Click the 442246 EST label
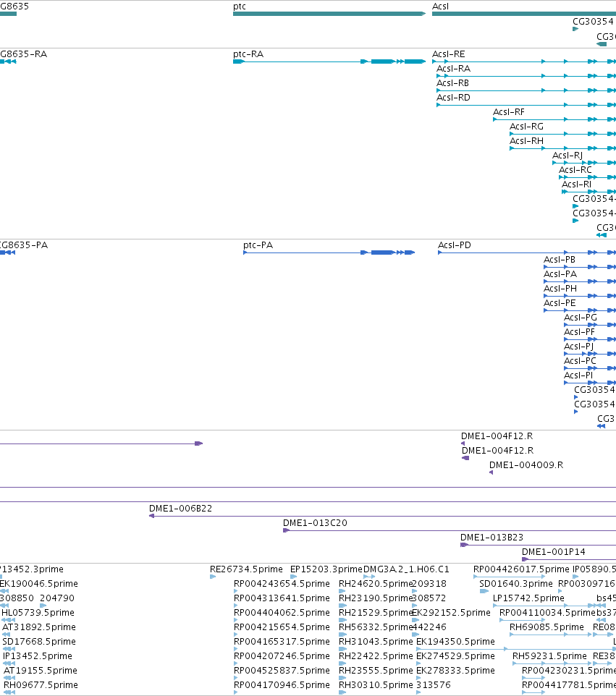The image size is (616, 696). tap(429, 627)
